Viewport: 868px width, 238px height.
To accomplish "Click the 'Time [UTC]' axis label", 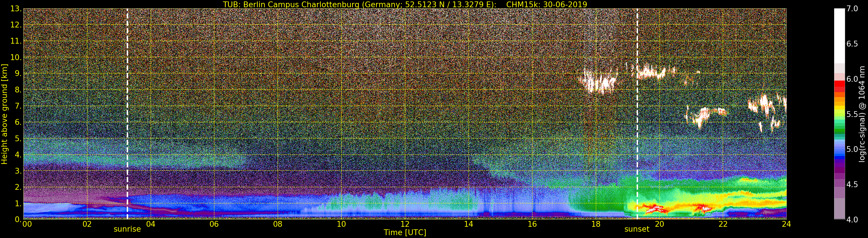I will point(405,232).
